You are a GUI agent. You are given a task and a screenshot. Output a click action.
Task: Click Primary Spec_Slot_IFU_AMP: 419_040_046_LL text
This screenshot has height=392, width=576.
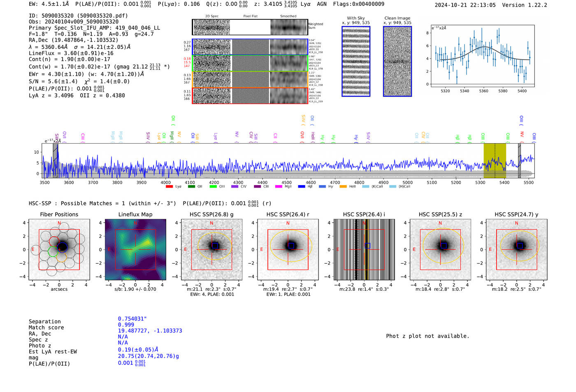[95, 28]
